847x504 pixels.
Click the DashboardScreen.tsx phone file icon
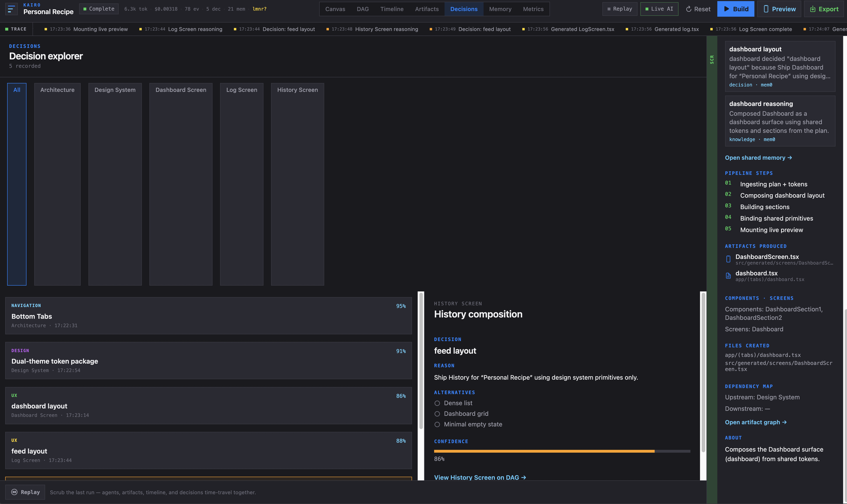coord(728,259)
